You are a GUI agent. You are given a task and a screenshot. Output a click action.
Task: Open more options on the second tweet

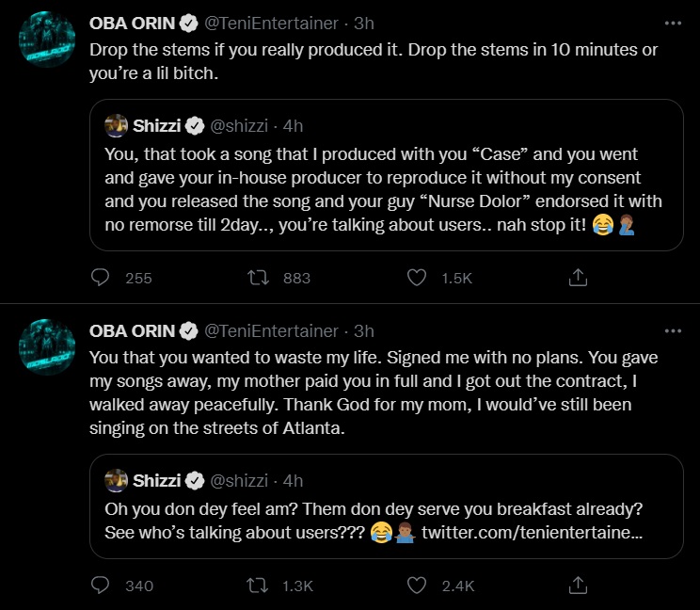673,330
